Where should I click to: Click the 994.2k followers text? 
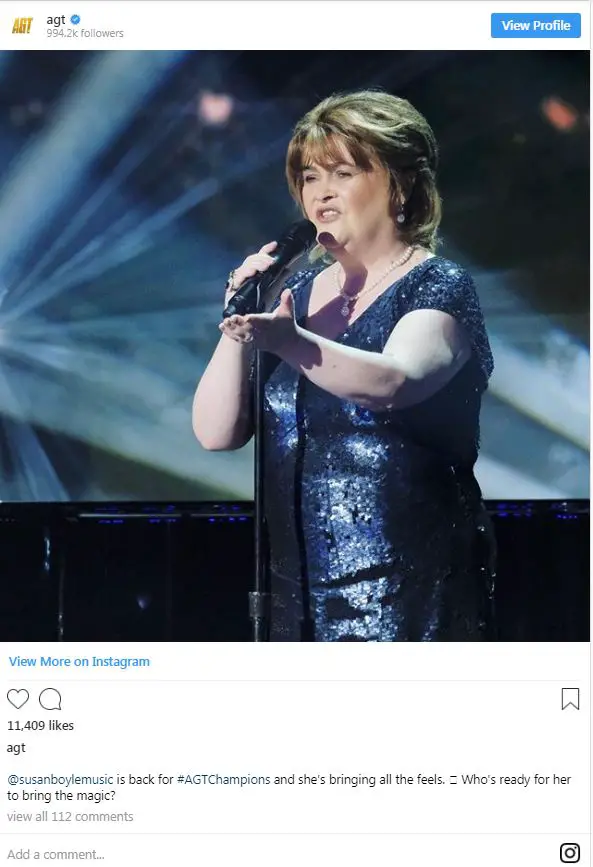click(85, 33)
